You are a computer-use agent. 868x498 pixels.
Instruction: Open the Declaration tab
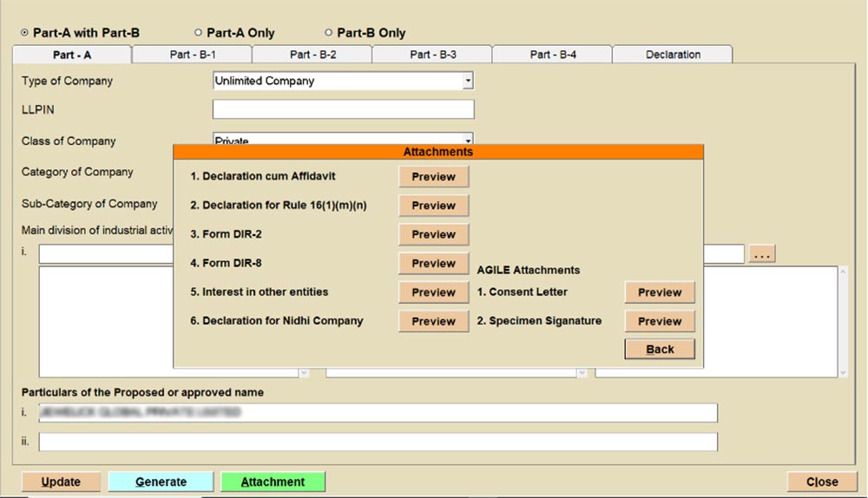673,55
